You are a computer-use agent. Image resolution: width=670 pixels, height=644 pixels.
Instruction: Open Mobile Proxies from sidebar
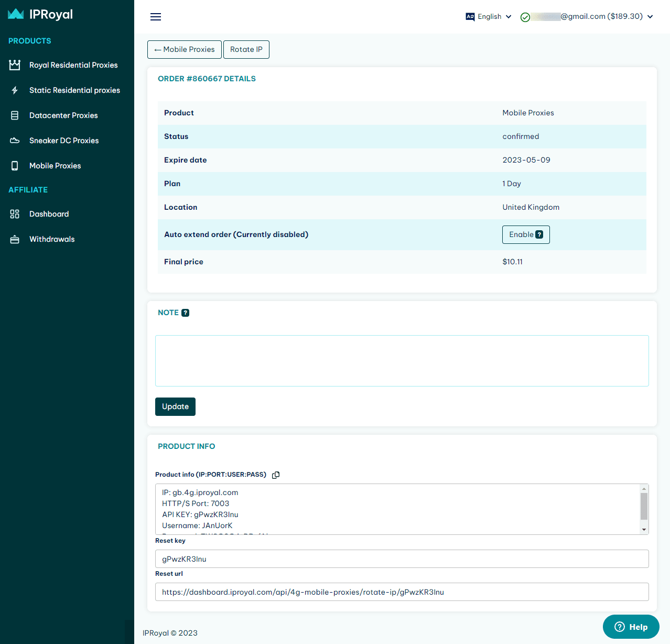[x=55, y=166]
